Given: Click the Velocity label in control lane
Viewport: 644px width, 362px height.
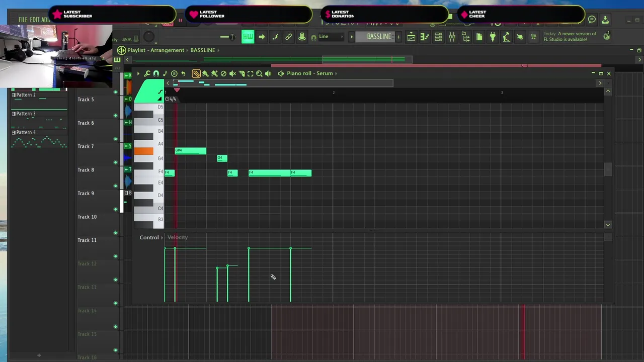Looking at the screenshot, I should 178,237.
